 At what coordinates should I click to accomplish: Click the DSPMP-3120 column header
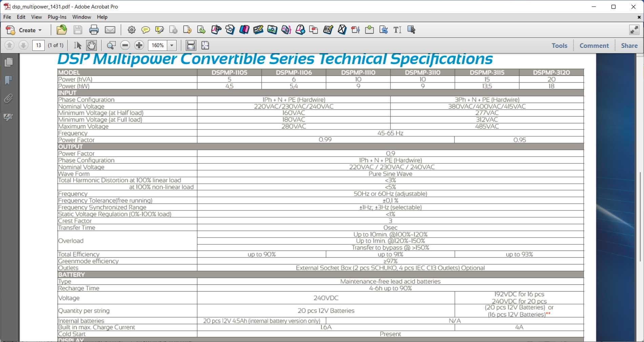click(551, 73)
